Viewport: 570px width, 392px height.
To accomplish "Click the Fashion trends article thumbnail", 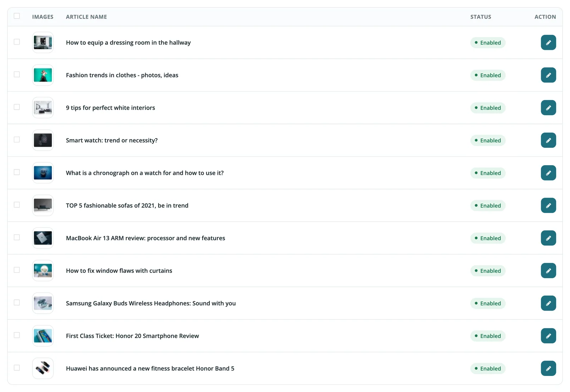I will 43,75.
